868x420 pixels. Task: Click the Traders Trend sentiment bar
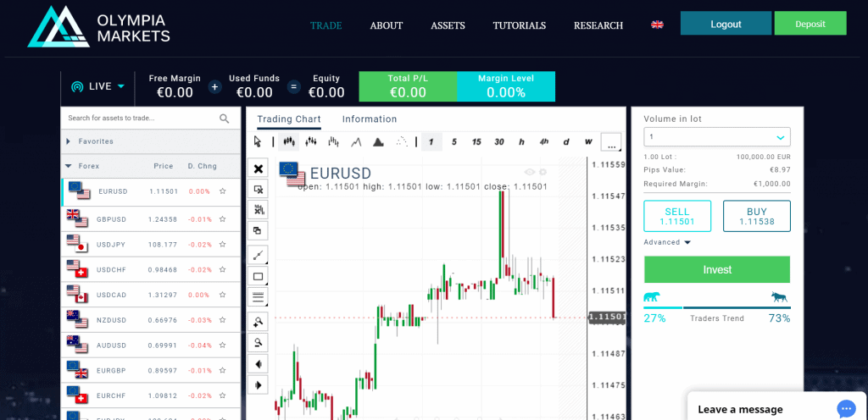pos(717,308)
